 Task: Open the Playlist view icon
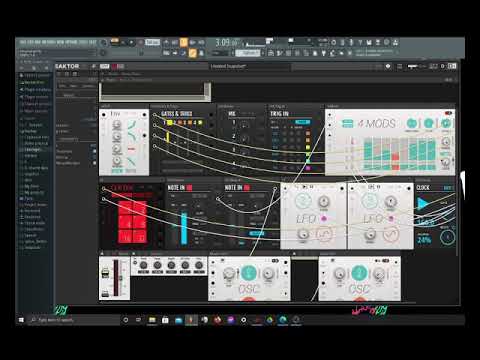click(271, 53)
